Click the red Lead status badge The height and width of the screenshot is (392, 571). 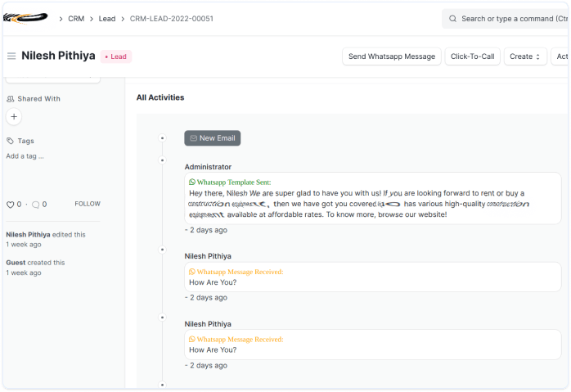pos(116,56)
